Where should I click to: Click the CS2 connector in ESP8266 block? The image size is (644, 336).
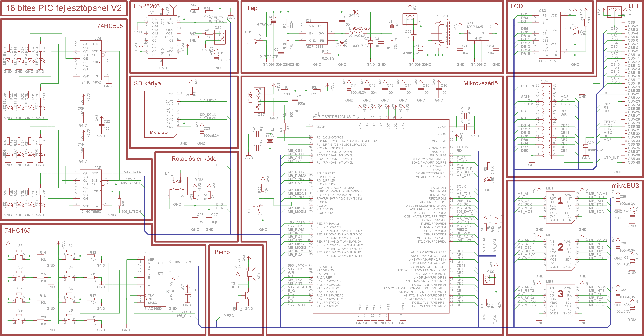(220, 37)
